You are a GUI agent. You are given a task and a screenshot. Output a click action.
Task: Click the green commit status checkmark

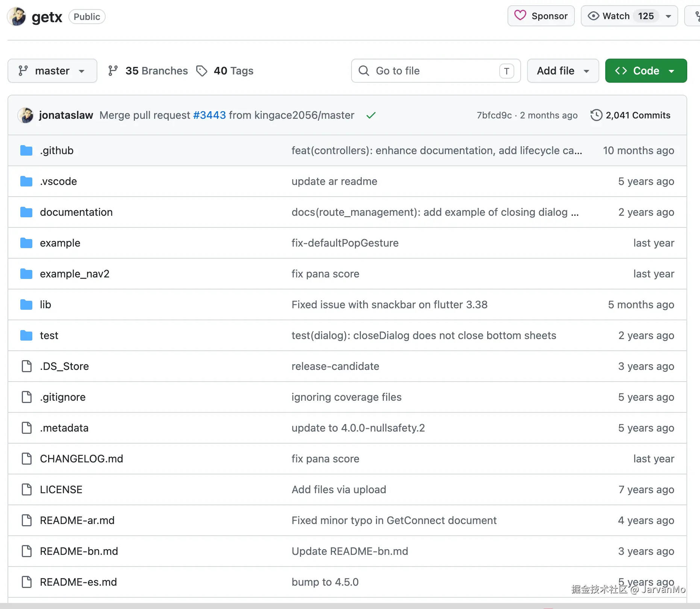click(x=371, y=115)
